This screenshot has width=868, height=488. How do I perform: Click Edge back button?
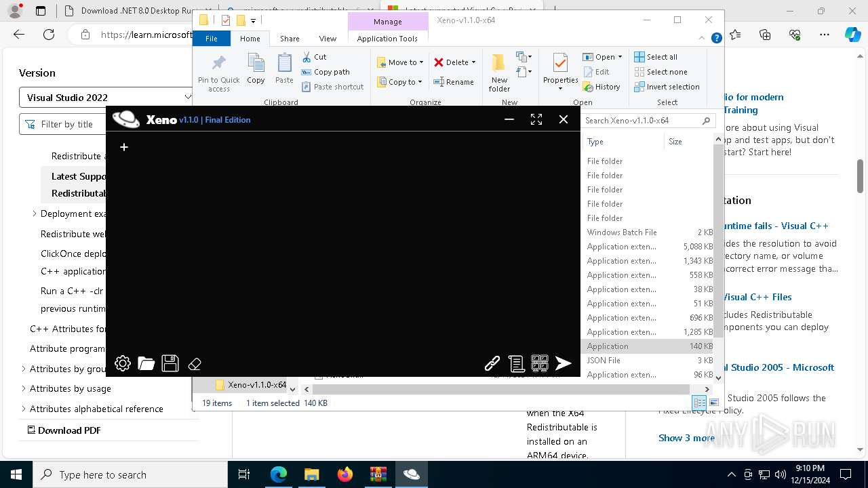pos(19,35)
